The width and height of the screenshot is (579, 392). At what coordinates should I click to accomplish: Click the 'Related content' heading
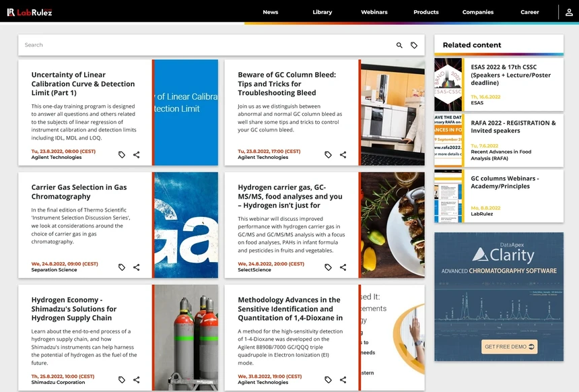pyautogui.click(x=472, y=45)
